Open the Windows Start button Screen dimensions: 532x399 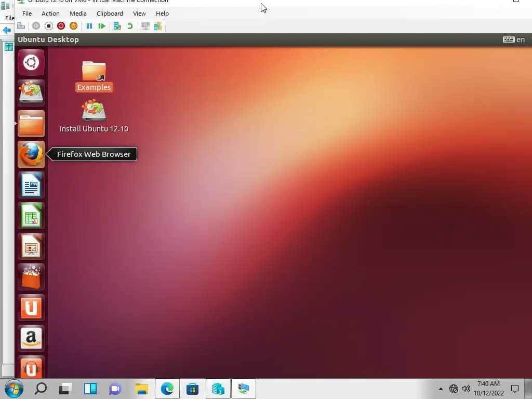14,389
